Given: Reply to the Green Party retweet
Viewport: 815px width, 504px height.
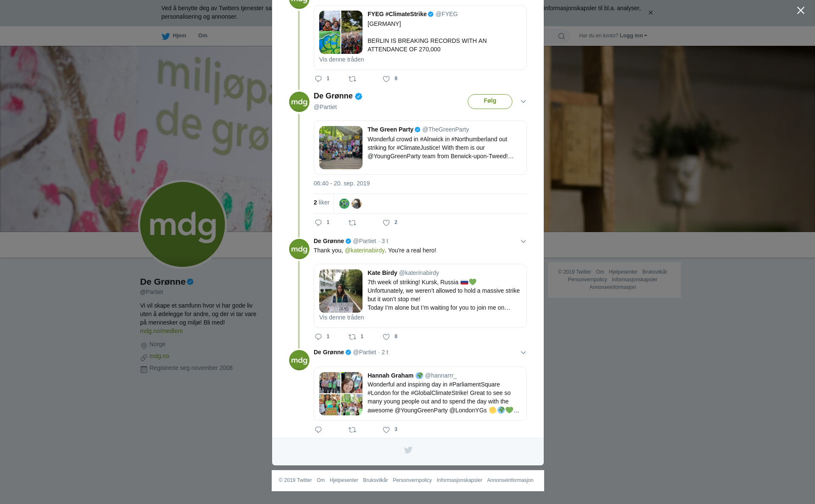Looking at the screenshot, I should click(318, 223).
